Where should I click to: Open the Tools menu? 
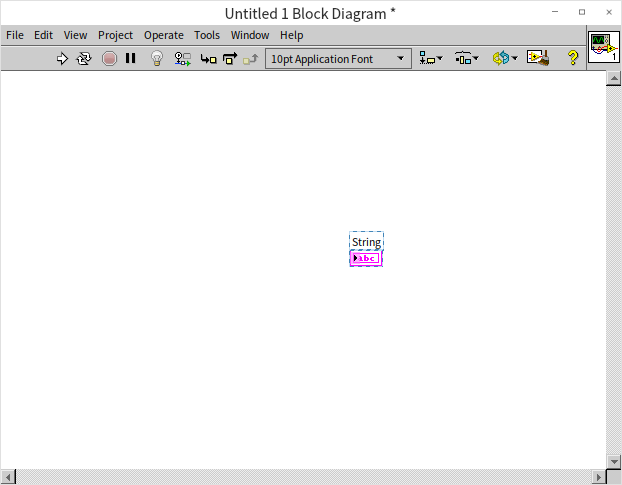coord(207,35)
